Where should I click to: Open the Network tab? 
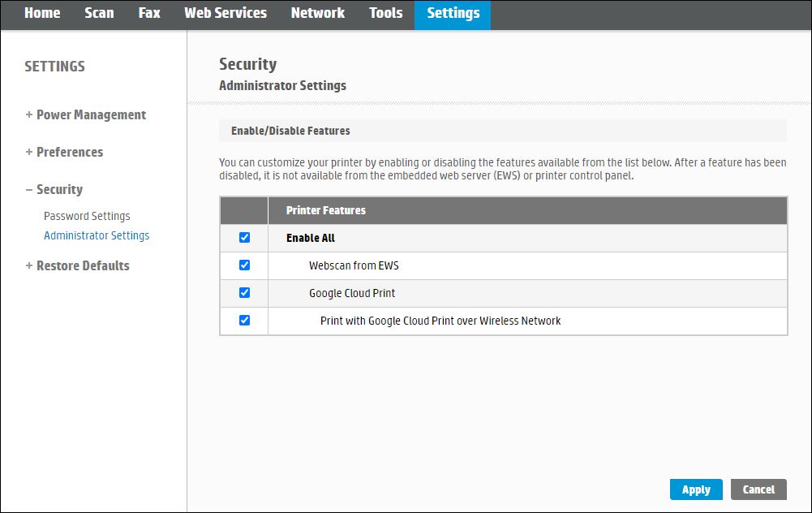317,13
